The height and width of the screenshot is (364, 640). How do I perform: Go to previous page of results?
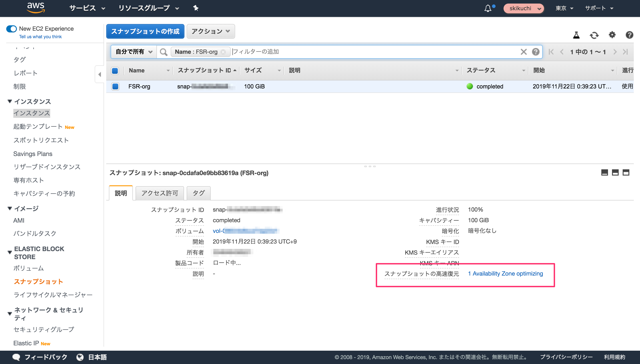(562, 52)
